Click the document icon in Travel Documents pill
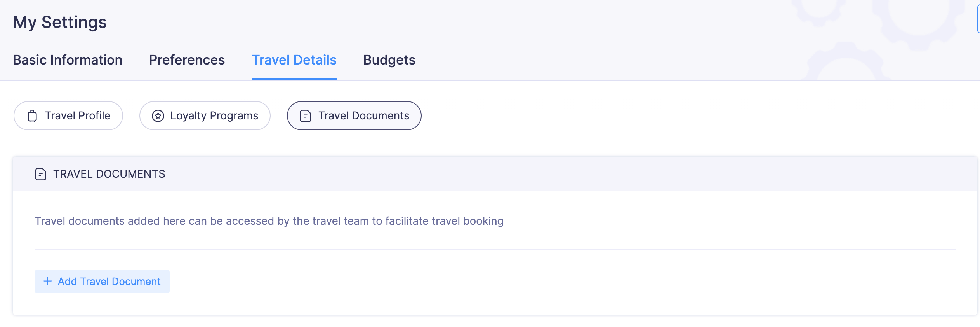This screenshot has height=327, width=980. click(306, 116)
